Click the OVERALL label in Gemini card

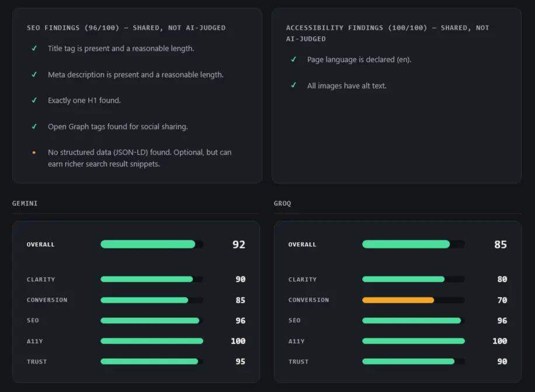pyautogui.click(x=41, y=244)
